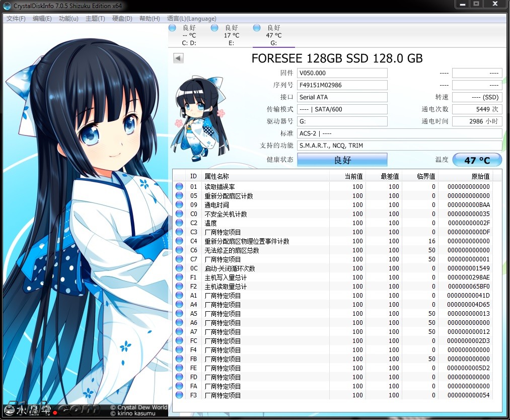Click the 原始值 column header
Image resolution: width=510 pixels, height=420 pixels.
click(x=465, y=176)
